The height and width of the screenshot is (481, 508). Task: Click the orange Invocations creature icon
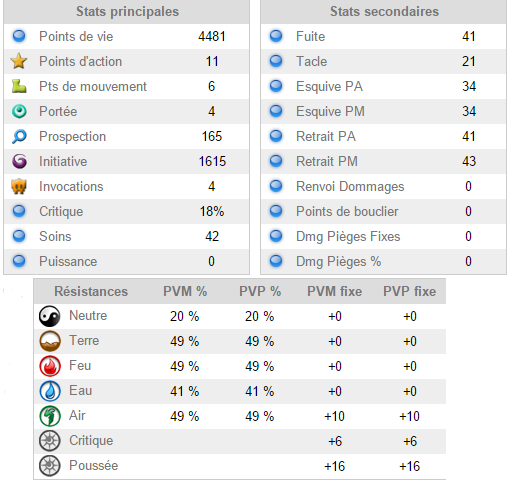[x=19, y=186]
